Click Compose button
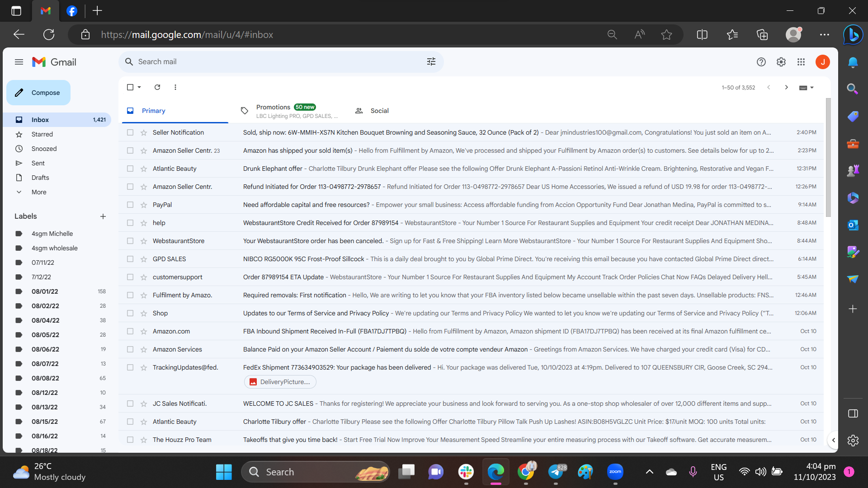This screenshot has width=868, height=488. click(38, 93)
